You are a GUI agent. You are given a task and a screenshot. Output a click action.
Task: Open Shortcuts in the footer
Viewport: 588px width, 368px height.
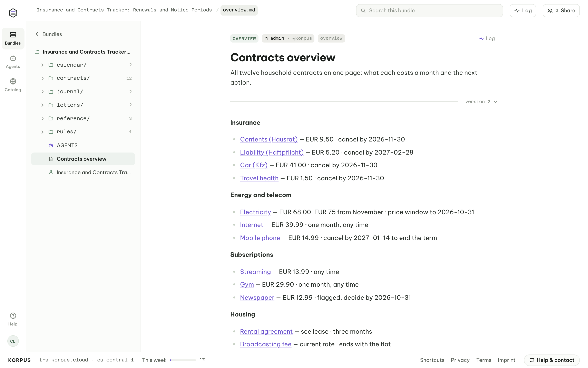coord(432,360)
